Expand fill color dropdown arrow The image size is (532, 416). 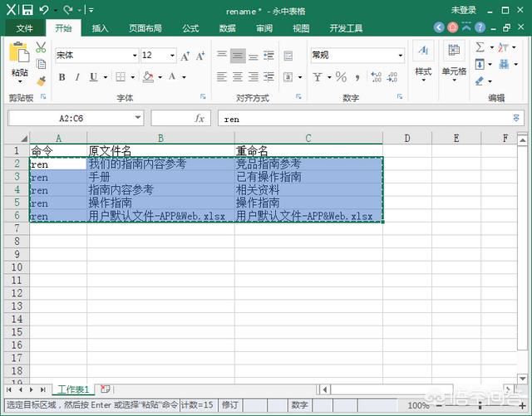[x=160, y=77]
